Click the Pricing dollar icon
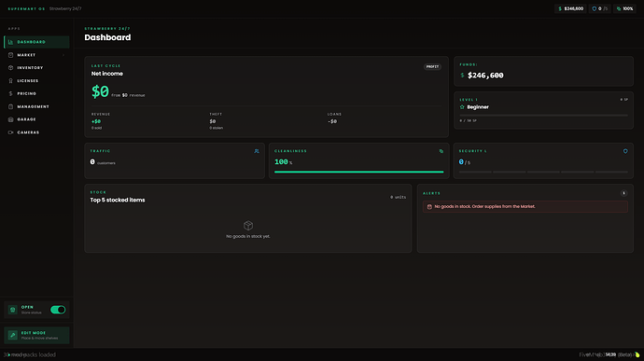Image resolution: width=644 pixels, height=361 pixels. [x=10, y=93]
